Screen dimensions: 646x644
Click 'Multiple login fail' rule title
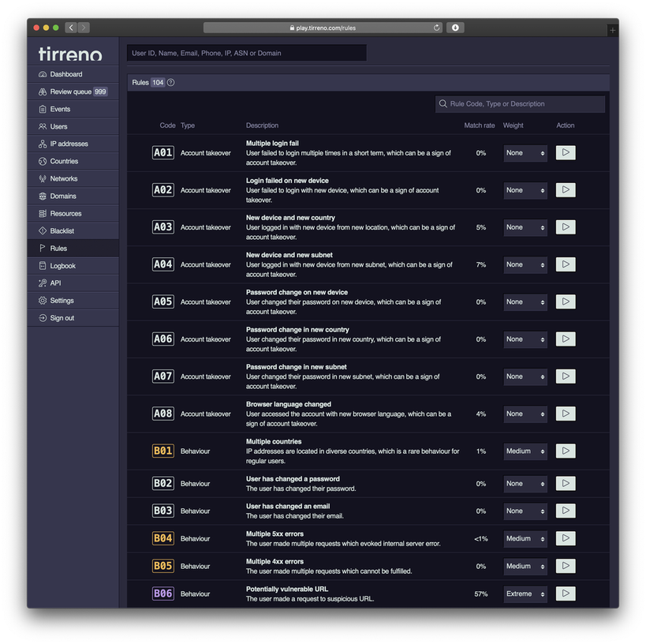coord(272,144)
